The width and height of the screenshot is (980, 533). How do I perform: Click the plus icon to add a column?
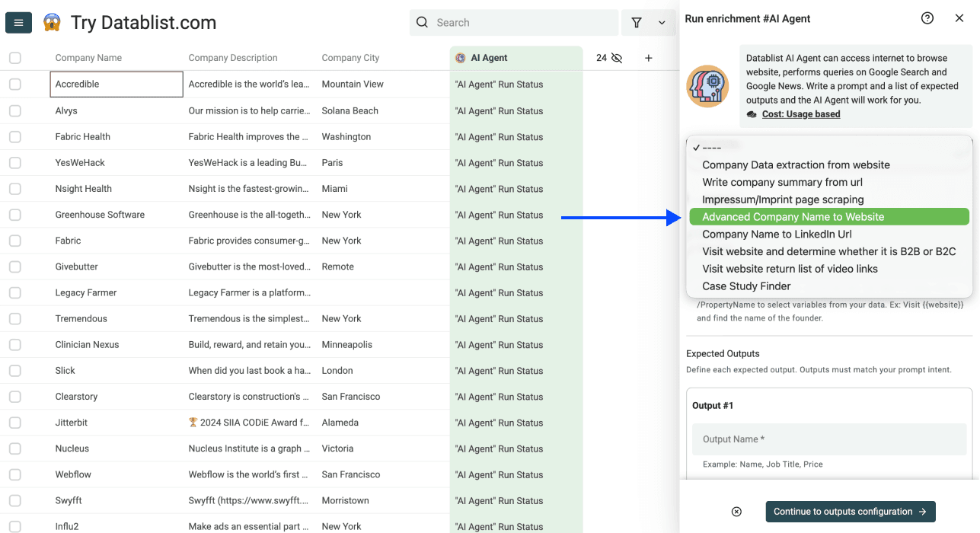(x=648, y=57)
